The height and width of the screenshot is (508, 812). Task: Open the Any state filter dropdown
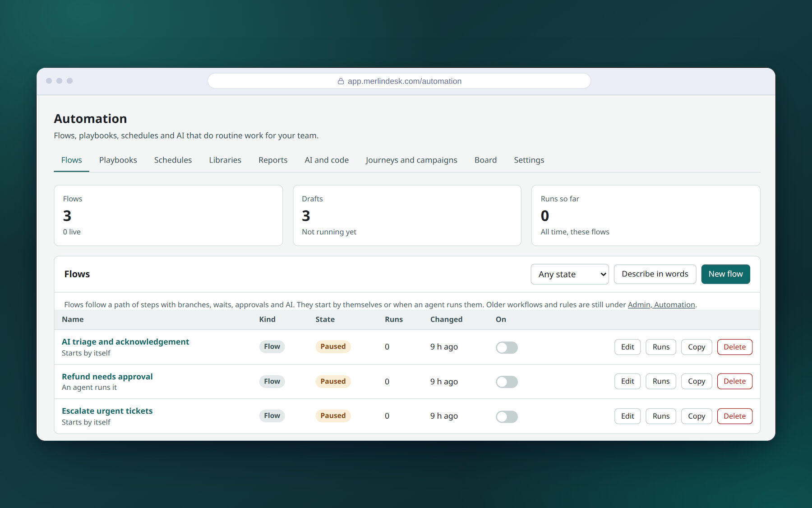point(570,274)
